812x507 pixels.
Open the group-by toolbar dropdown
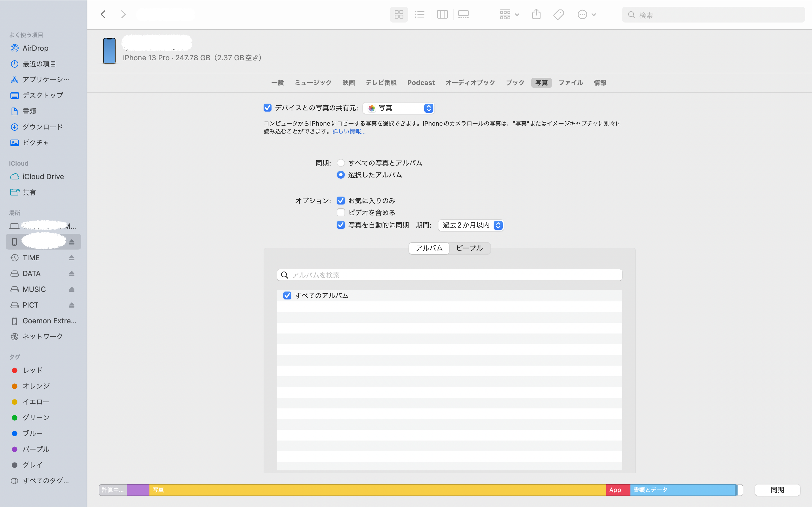click(x=509, y=14)
